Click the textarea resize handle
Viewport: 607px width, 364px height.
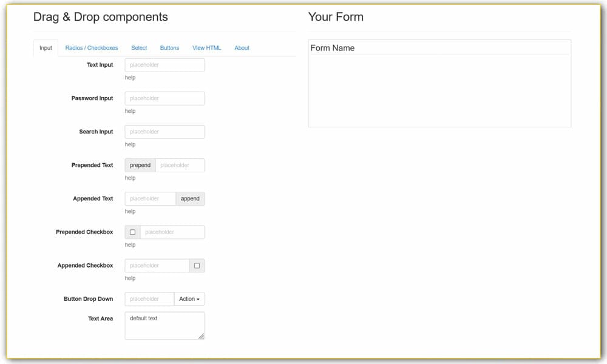coord(201,336)
